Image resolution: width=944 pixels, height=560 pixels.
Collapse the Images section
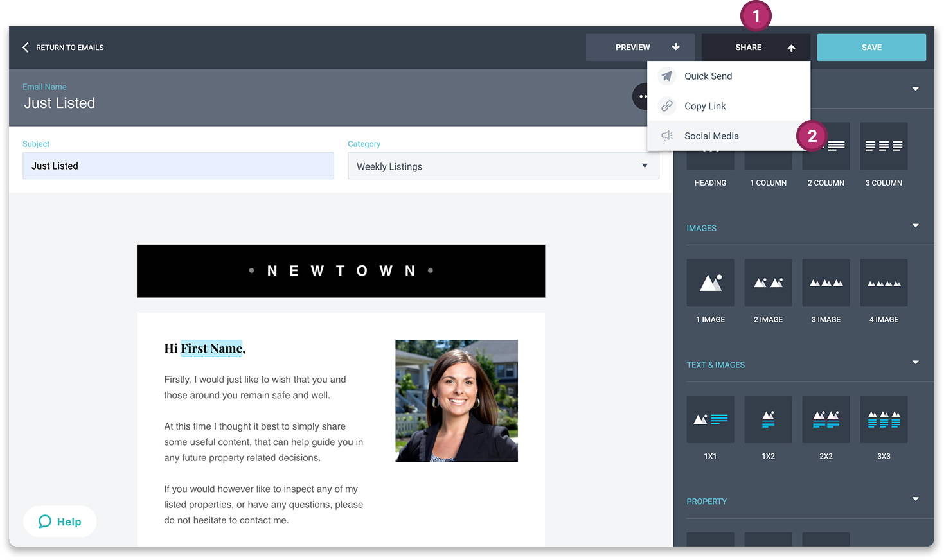[x=915, y=225]
